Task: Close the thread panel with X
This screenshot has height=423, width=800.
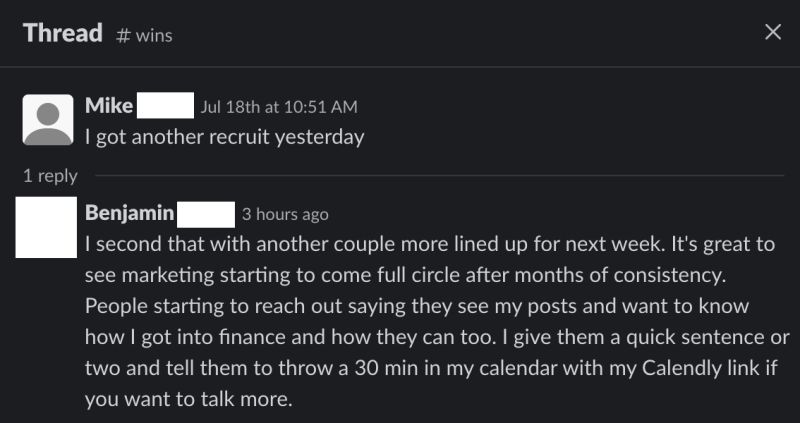Action: (772, 32)
